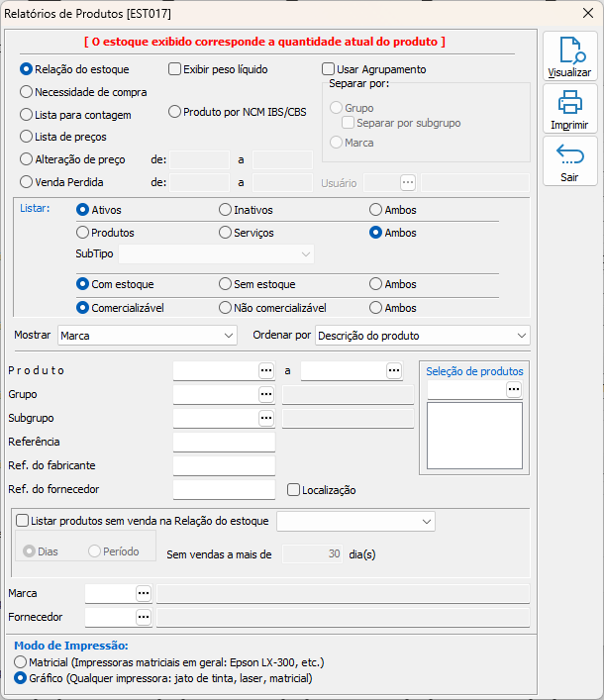This screenshot has height=700, width=604.
Task: Select Inativos in the Listar section
Action: tap(225, 210)
